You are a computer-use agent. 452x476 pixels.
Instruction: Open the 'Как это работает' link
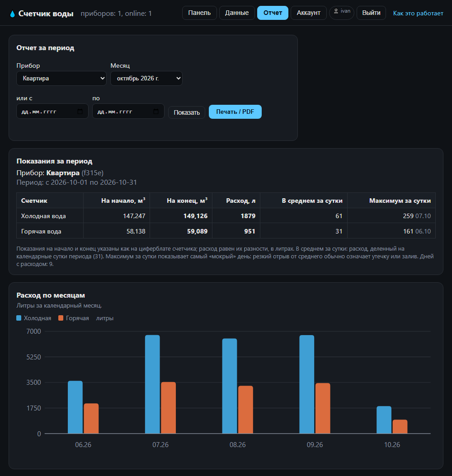[418, 14]
